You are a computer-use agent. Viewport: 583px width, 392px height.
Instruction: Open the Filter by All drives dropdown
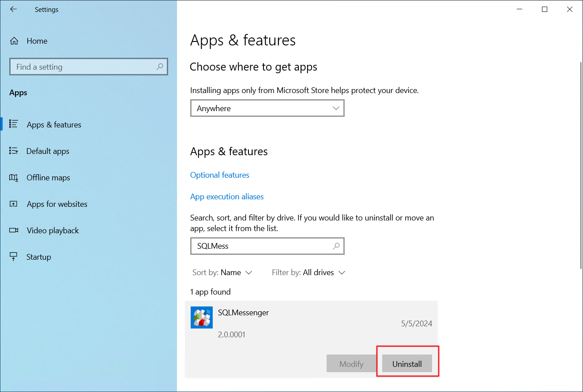tap(308, 273)
